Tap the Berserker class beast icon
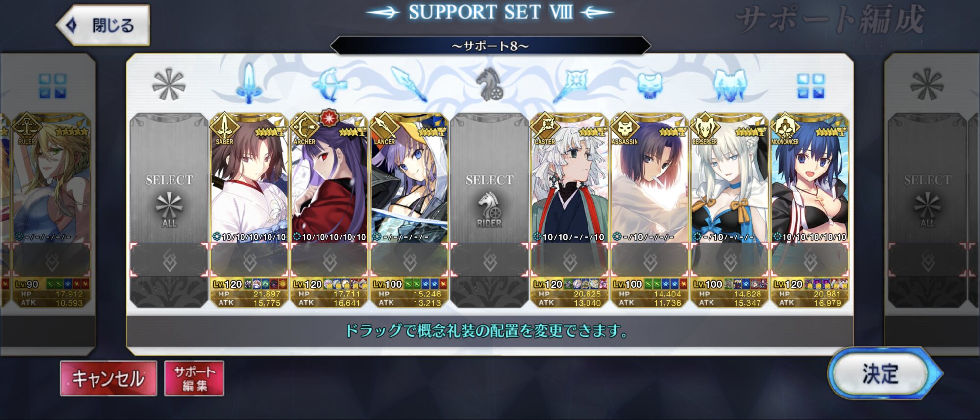 730,85
